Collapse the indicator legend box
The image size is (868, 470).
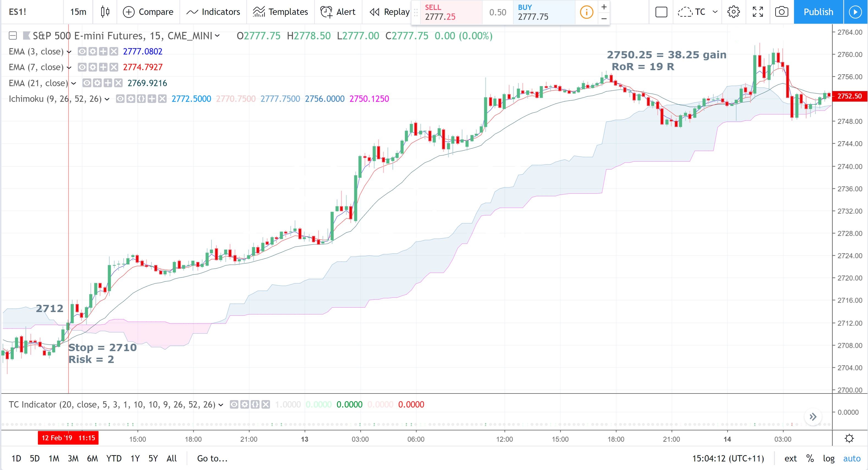[x=13, y=35]
